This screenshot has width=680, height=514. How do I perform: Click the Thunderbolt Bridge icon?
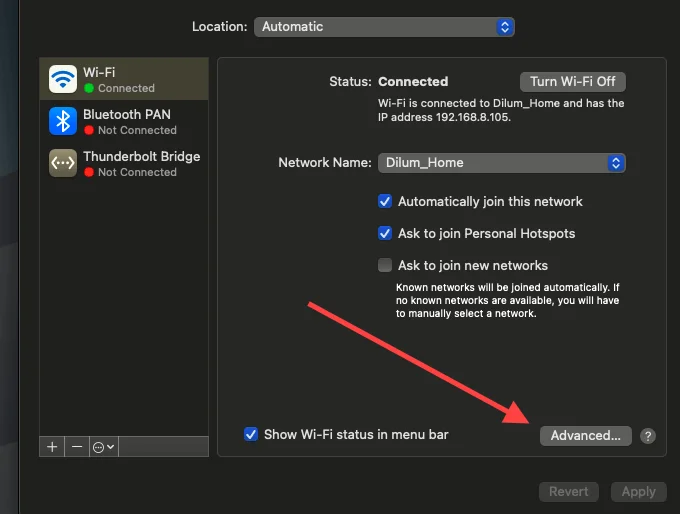pyautogui.click(x=63, y=163)
